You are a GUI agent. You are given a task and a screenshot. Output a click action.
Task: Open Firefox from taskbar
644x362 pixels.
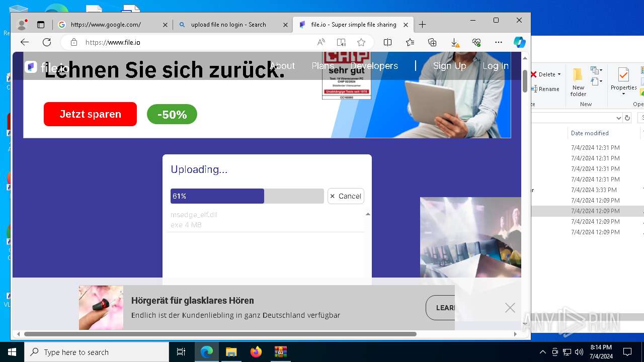pos(256,352)
